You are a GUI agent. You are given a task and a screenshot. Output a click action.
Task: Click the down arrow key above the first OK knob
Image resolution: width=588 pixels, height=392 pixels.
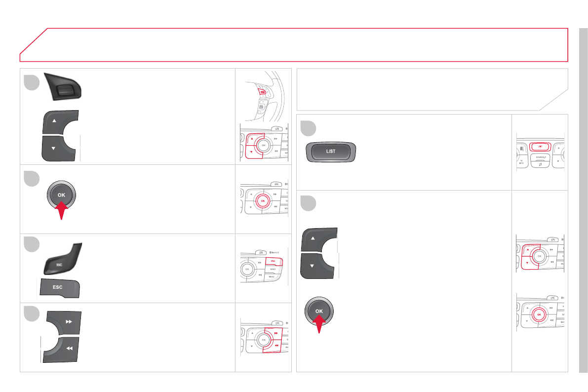[x=58, y=148]
